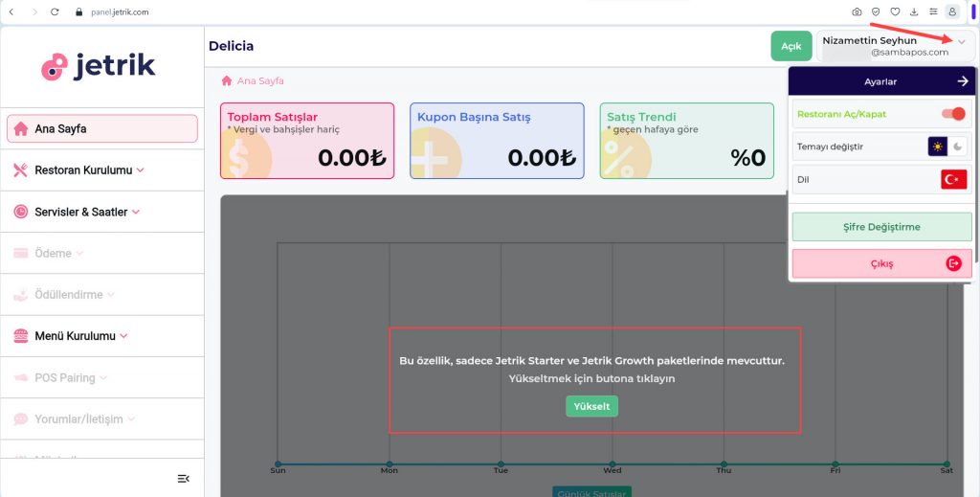Collapse the Nizamettin Seyhun user dropdown
The image size is (980, 497).
[961, 41]
